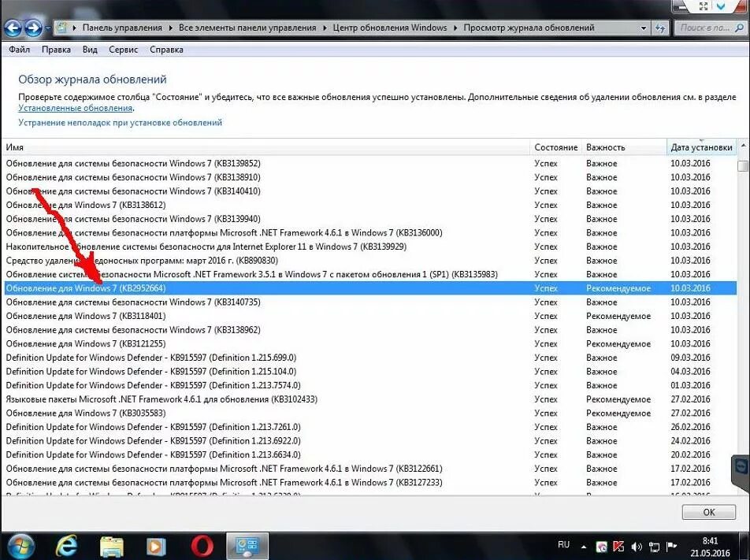The height and width of the screenshot is (560, 750).
Task: Click the Forward navigation arrow button
Action: tap(33, 28)
